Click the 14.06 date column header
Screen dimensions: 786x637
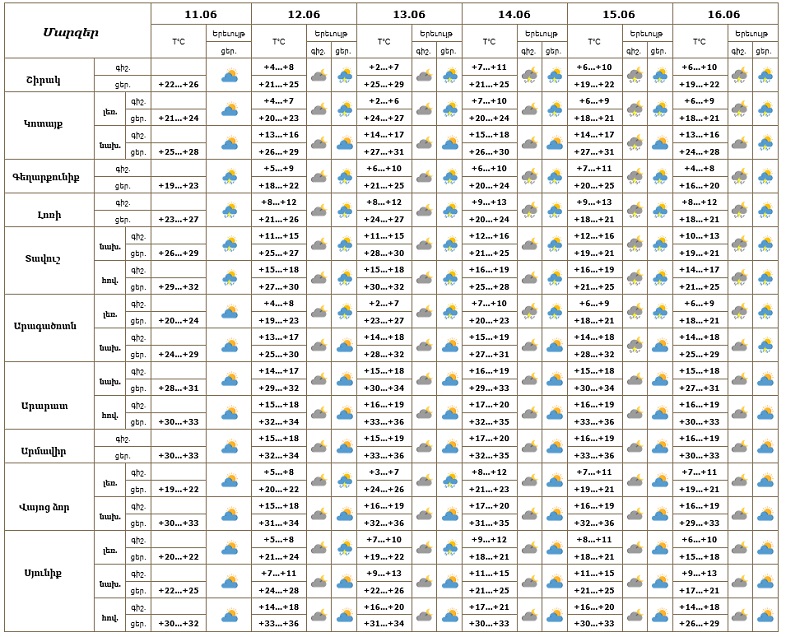[514, 14]
